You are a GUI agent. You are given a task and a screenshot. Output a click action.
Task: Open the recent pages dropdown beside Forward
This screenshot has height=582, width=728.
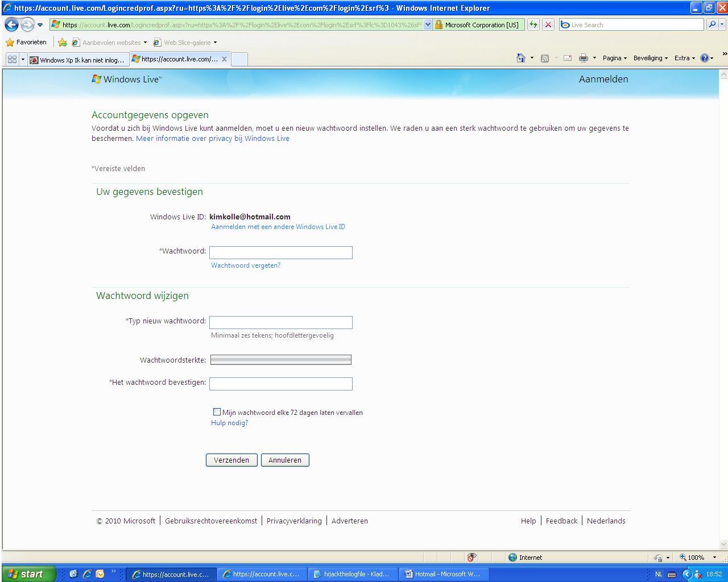point(40,25)
